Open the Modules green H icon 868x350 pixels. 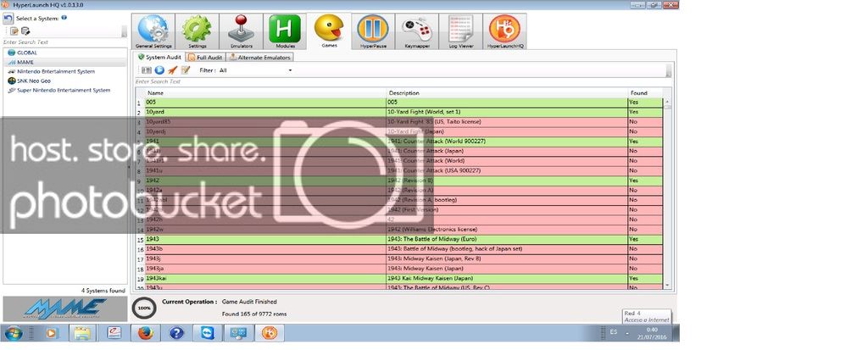285,31
